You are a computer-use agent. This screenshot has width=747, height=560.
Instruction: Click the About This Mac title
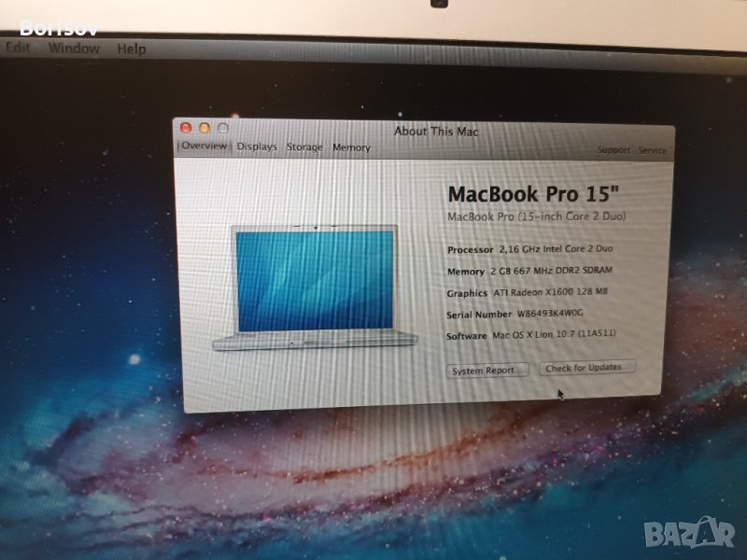[x=436, y=132]
